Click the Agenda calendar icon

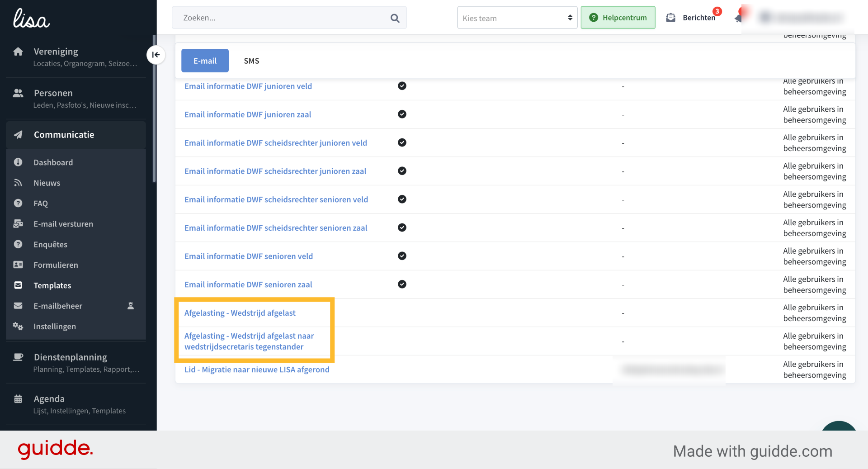(x=18, y=399)
